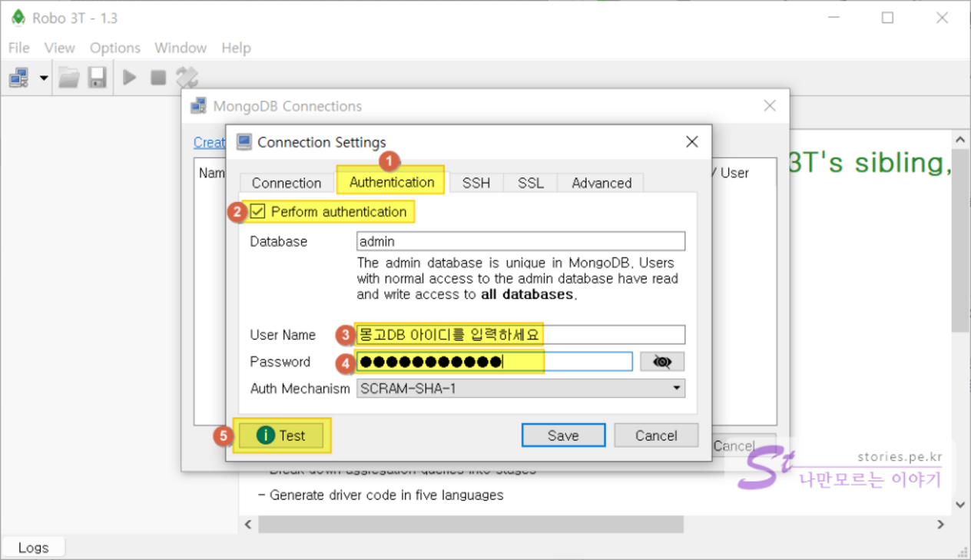Close the Connection Settings dialog
Screen dimensions: 971x560
point(691,142)
